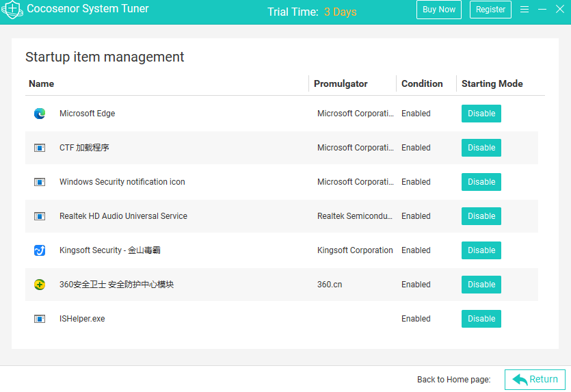Image resolution: width=571 pixels, height=392 pixels.
Task: Click the Cocosenor shield logo icon
Action: [12, 10]
